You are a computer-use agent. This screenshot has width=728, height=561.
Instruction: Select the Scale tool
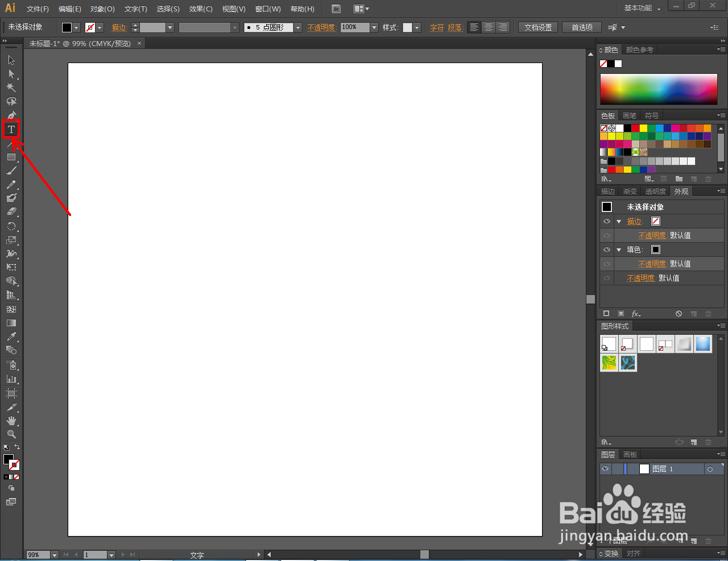pyautogui.click(x=11, y=240)
